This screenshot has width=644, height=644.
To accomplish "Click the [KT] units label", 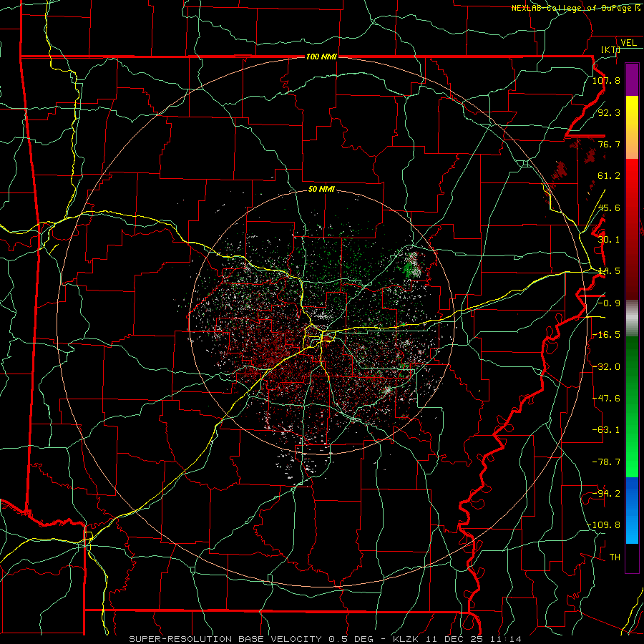I will [x=610, y=49].
